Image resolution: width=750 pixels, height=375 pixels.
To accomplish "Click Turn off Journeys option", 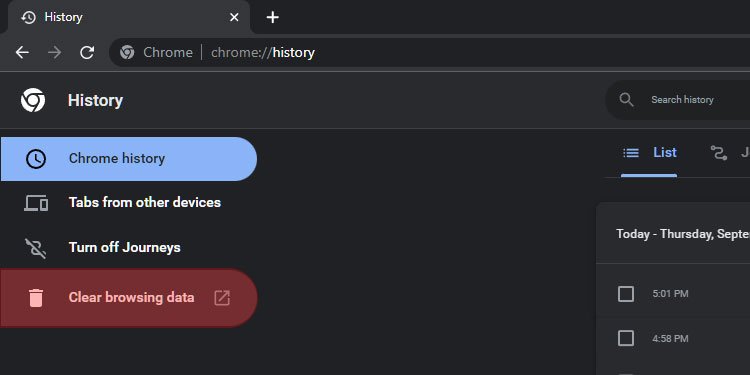I will tap(129, 248).
